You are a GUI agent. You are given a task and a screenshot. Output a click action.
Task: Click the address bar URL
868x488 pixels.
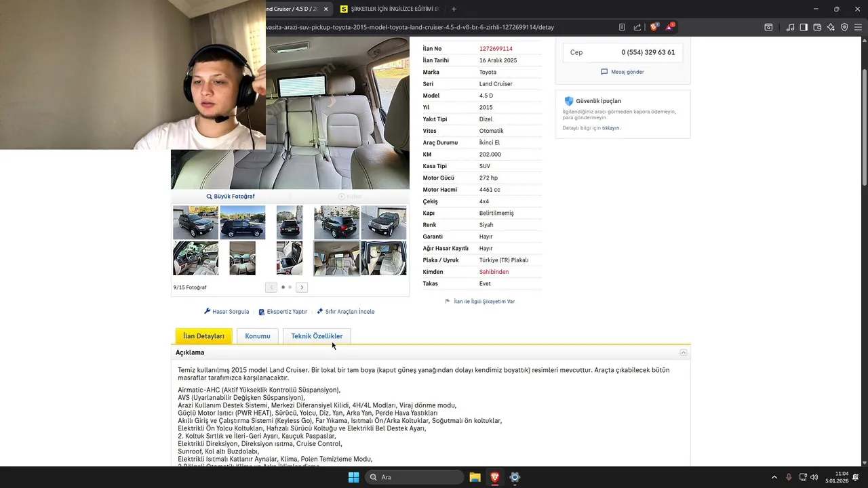[410, 27]
